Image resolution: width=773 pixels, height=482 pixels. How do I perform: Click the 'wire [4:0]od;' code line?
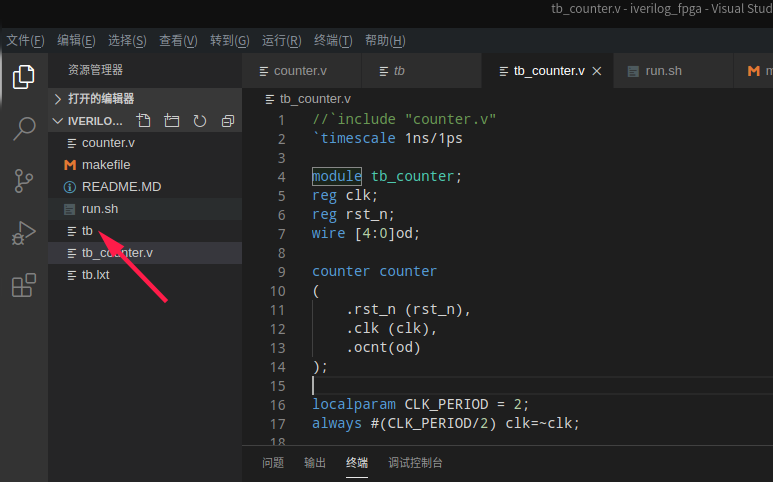point(365,233)
